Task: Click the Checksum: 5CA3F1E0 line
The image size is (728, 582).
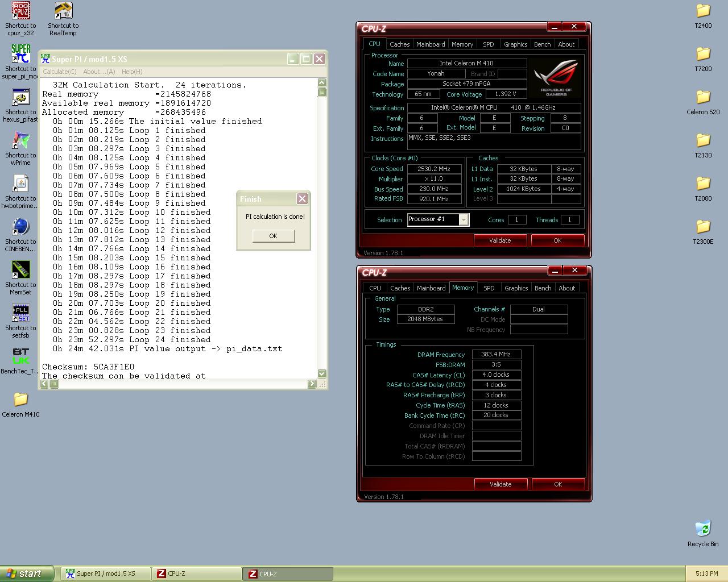Action: pos(88,367)
